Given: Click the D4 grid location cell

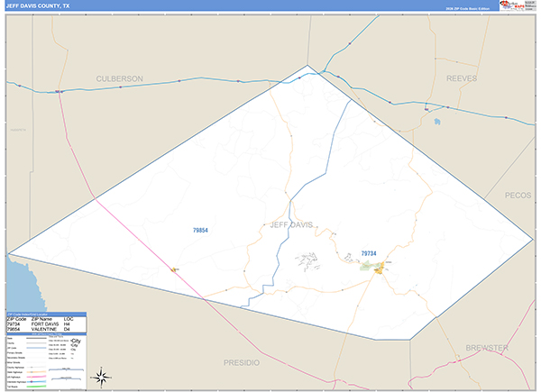Looking at the screenshot, I should pos(67,329).
